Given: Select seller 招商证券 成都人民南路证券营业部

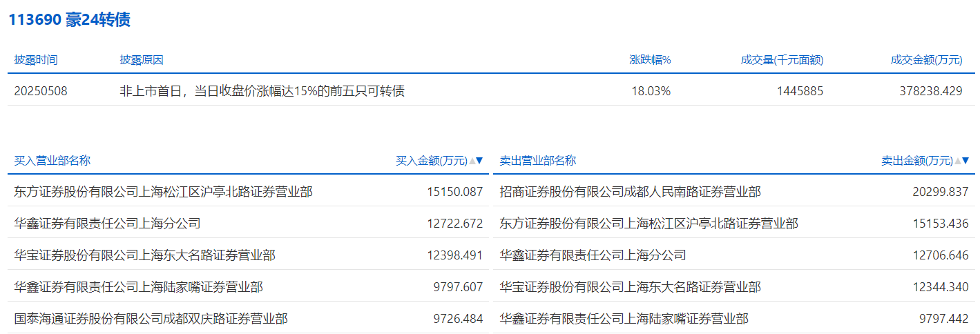Looking at the screenshot, I should [630, 192].
